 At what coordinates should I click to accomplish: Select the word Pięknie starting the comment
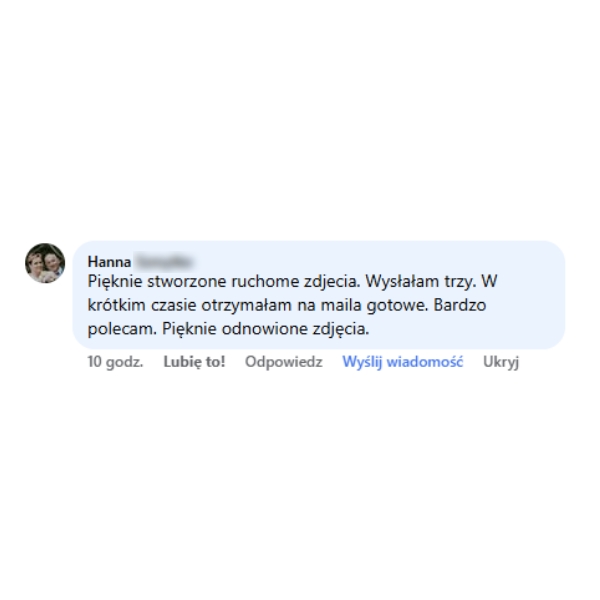pyautogui.click(x=115, y=282)
